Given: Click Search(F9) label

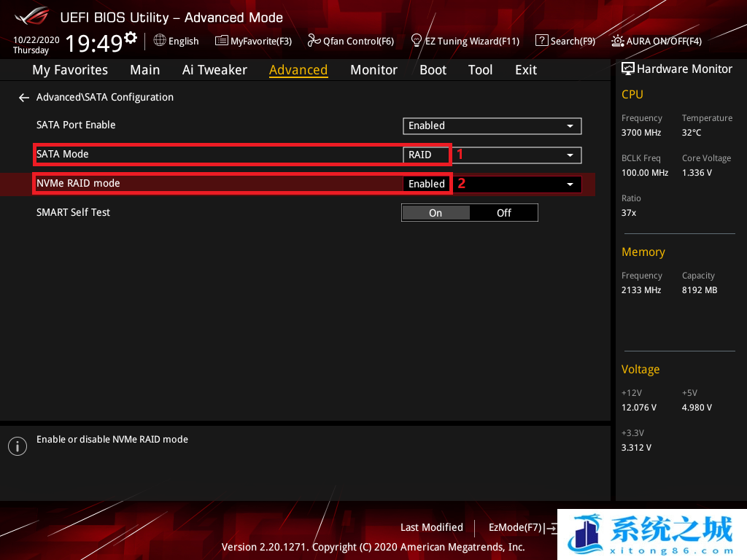Looking at the screenshot, I should [573, 41].
